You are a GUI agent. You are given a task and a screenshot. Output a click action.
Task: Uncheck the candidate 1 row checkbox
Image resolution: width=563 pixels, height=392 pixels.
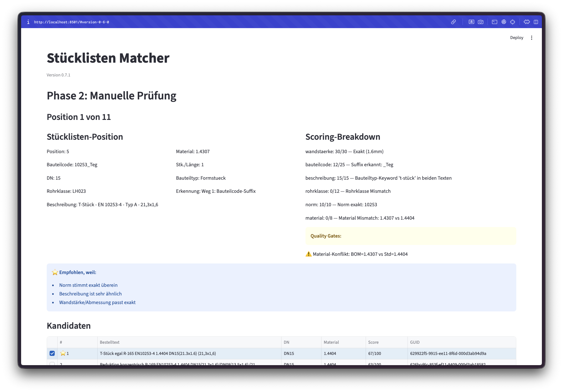tap(52, 353)
